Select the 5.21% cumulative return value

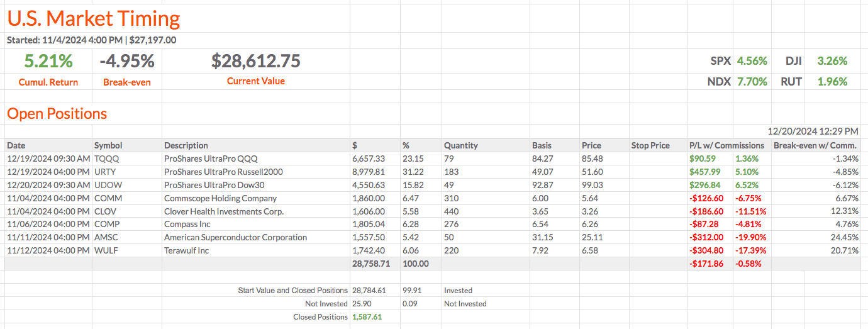pos(48,61)
